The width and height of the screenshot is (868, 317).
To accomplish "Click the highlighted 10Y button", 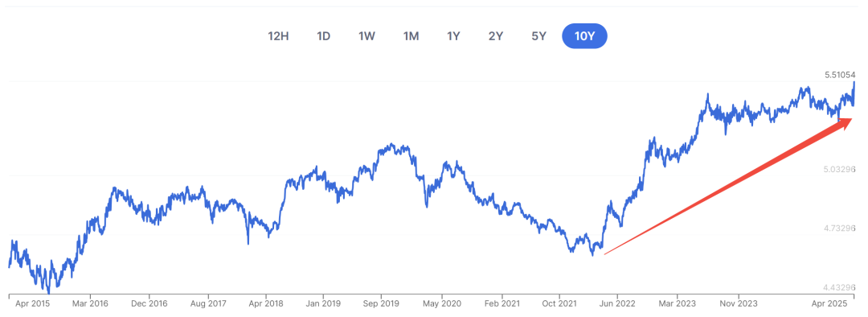I will [584, 36].
